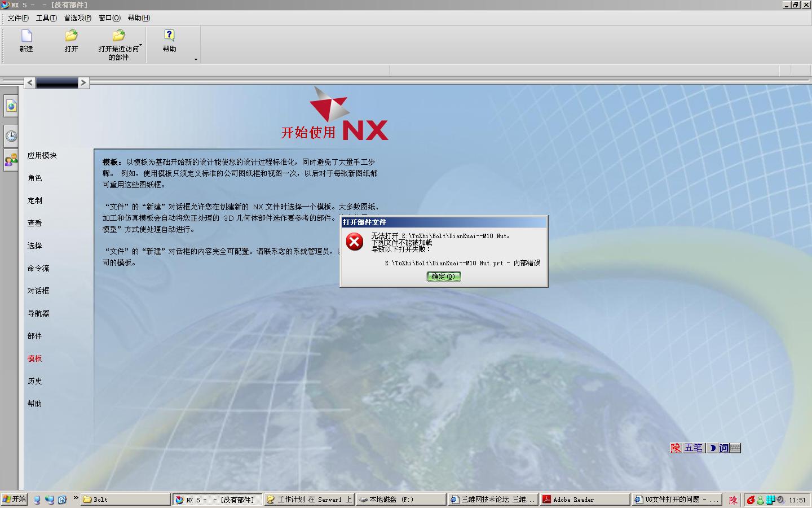Screen dimensions: 812x508
Task: Expand the recent parts dropdown arrow
Action: coord(140,45)
